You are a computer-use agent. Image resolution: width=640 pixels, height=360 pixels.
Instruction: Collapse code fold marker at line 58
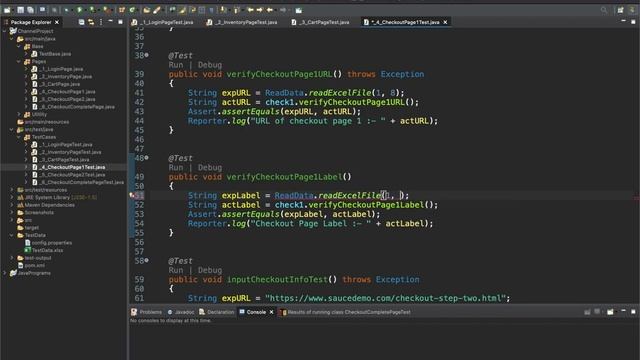click(x=147, y=260)
